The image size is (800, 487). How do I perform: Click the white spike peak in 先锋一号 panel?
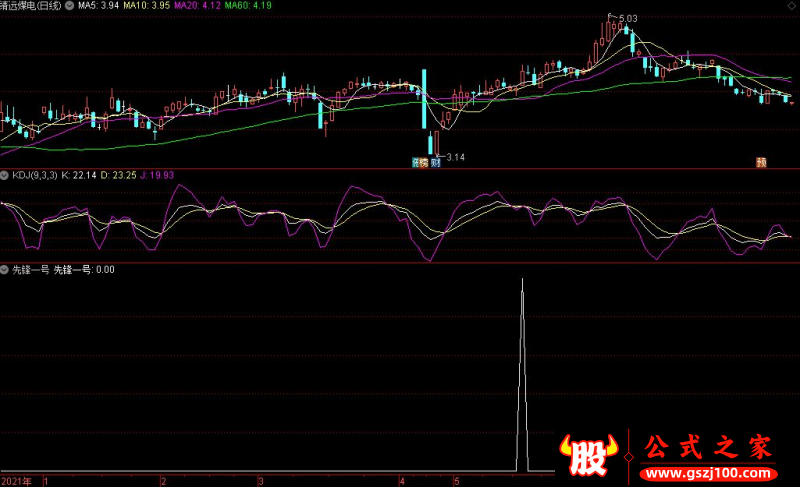point(522,280)
